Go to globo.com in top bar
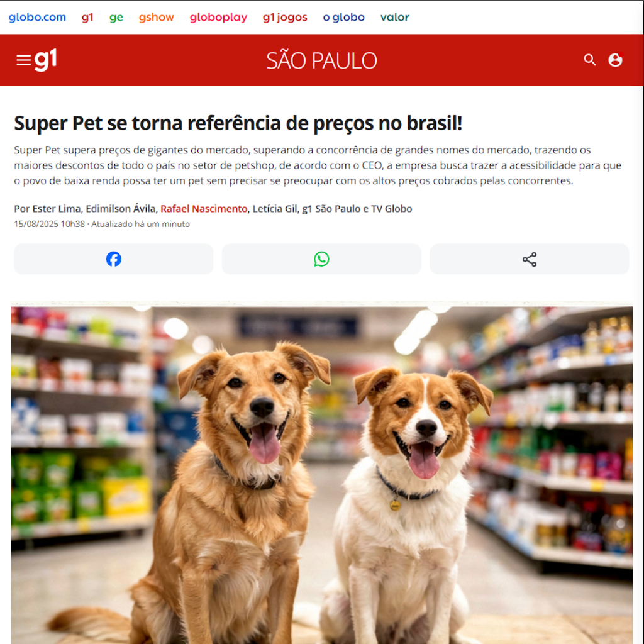The image size is (644, 644). pyautogui.click(x=37, y=17)
